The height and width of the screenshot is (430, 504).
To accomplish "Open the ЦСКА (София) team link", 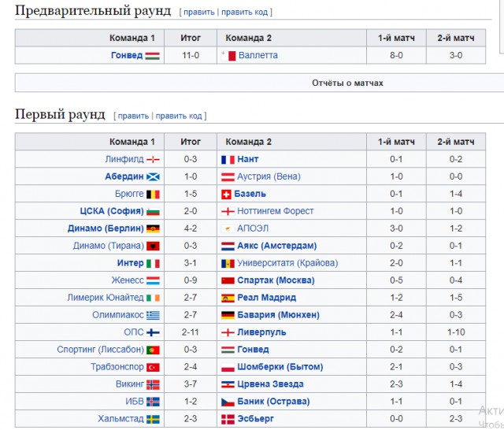I will (x=112, y=212).
